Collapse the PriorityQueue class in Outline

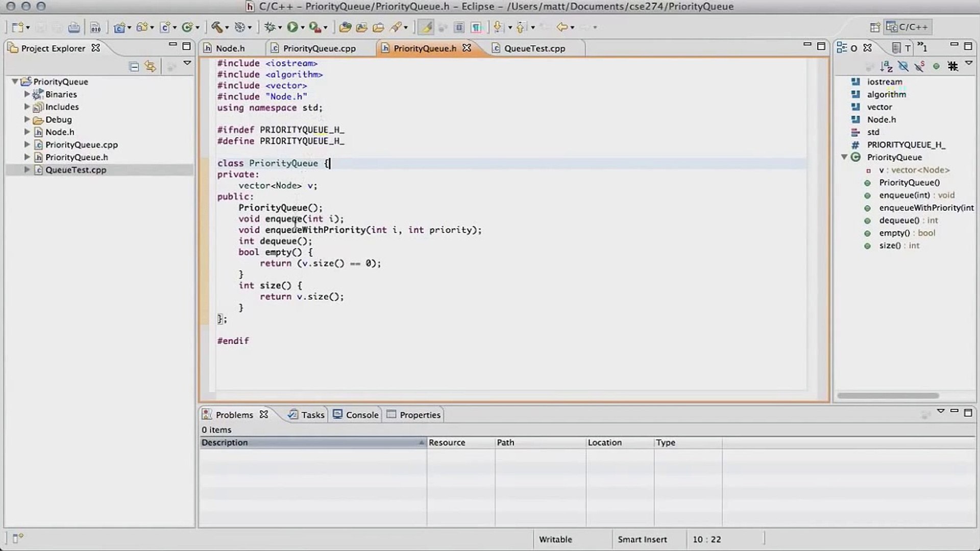point(844,157)
